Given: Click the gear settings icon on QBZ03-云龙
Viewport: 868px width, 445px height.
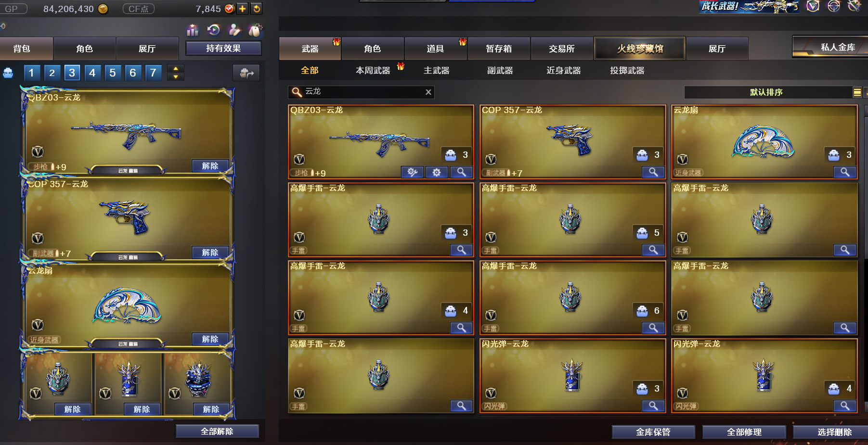Looking at the screenshot, I should (437, 172).
